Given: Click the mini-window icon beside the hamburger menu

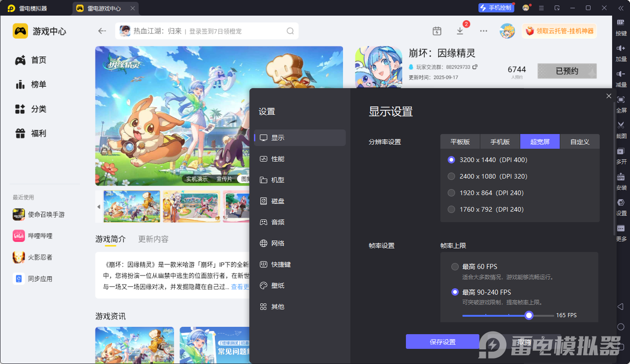Looking at the screenshot, I should click(557, 8).
